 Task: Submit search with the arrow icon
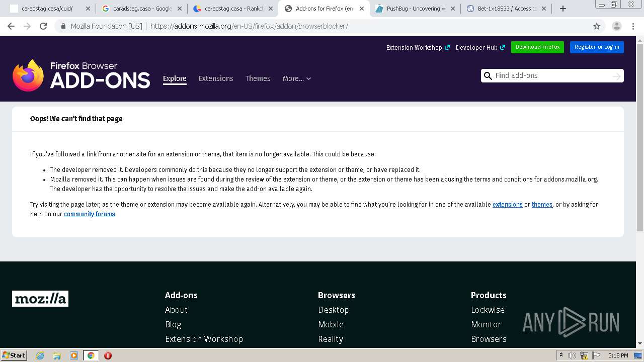(616, 76)
